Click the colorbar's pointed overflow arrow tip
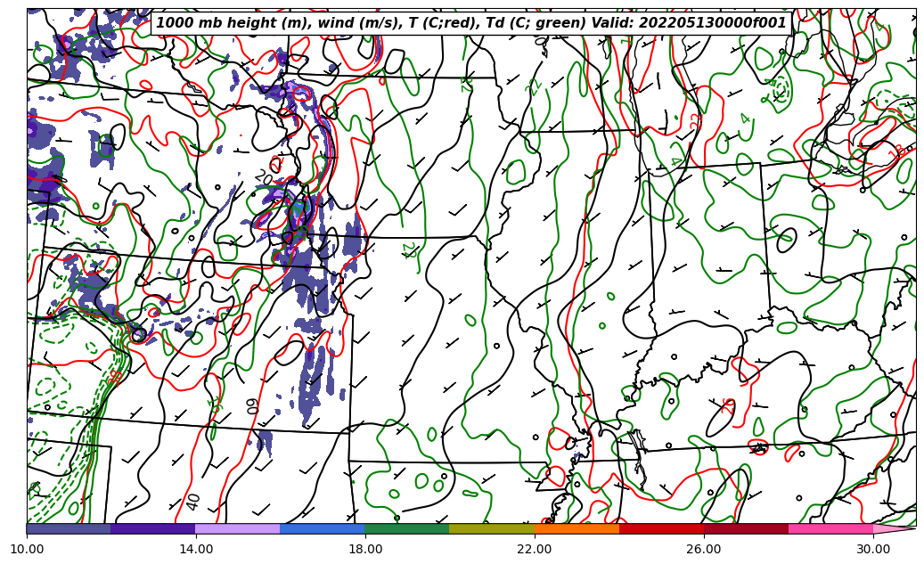The height and width of the screenshot is (564, 924). coord(895,528)
